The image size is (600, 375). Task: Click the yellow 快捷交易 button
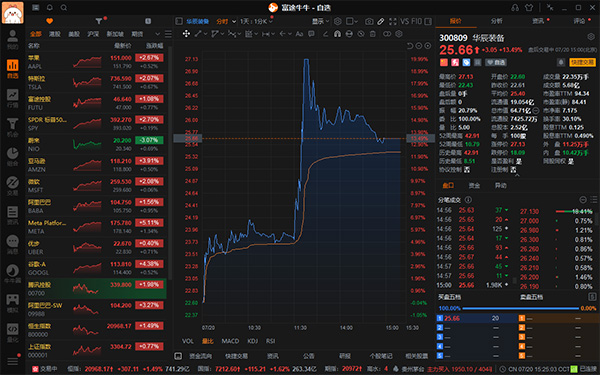coord(582,62)
